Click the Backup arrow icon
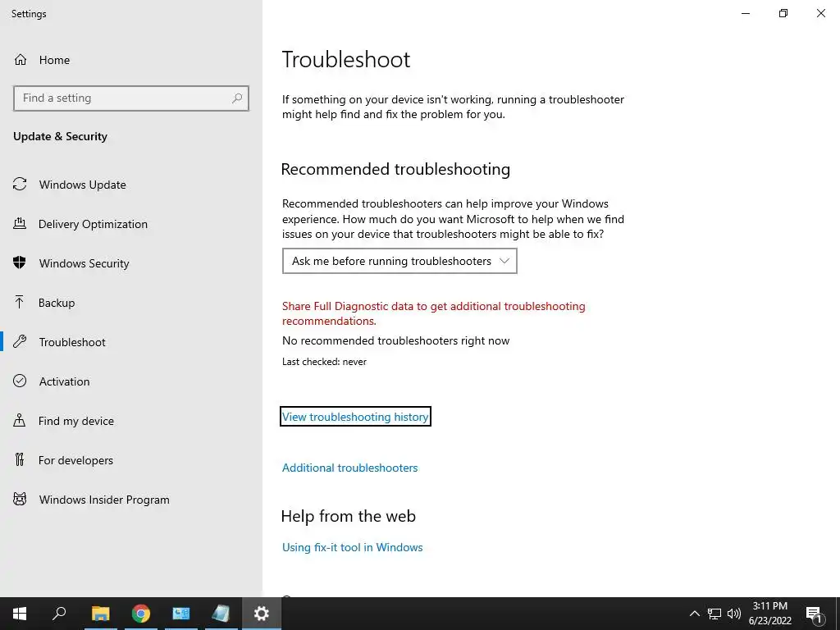This screenshot has height=630, width=840. pos(20,303)
